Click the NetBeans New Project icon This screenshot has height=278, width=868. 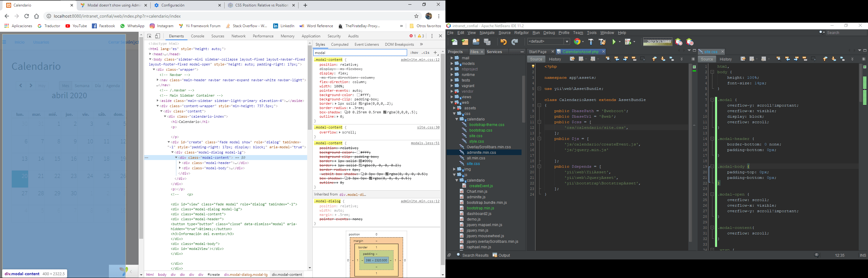[465, 42]
